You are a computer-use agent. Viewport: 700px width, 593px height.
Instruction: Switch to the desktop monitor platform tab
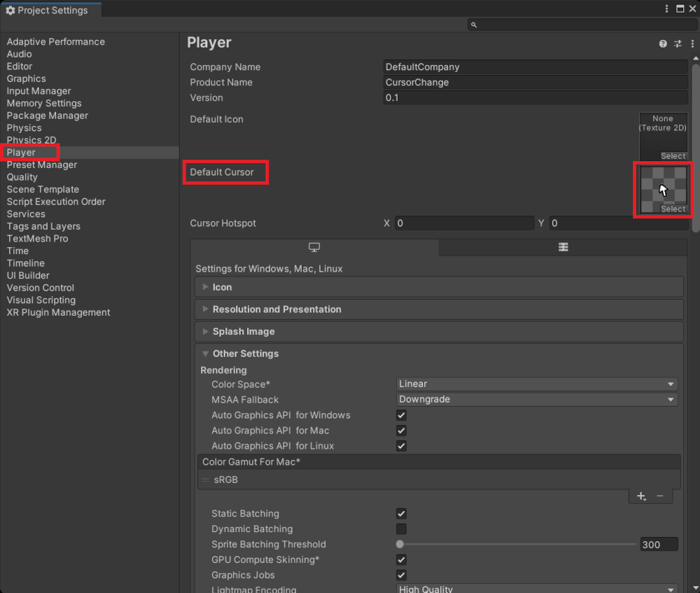314,247
